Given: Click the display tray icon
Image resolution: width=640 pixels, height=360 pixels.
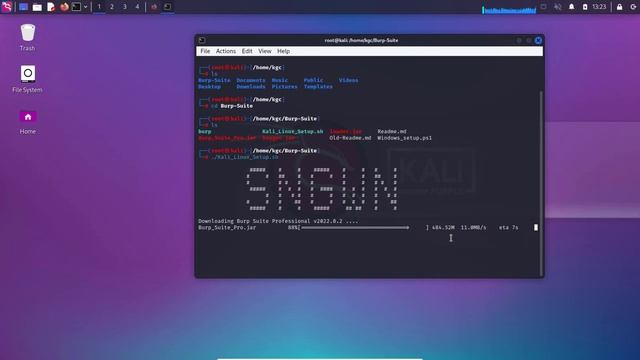Looking at the screenshot, I should pos(543,7).
